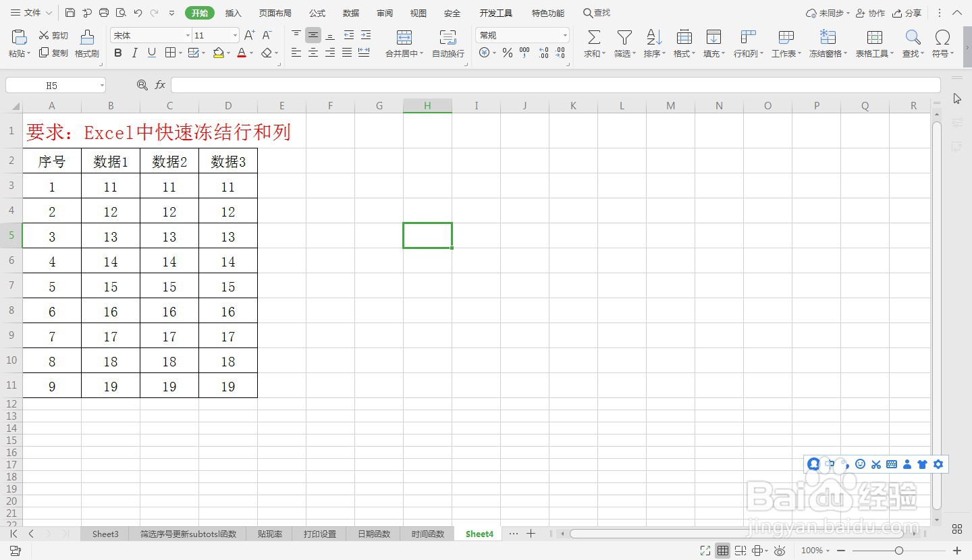Click the 冻结窗格 freeze panes icon
The image size is (972, 560).
[828, 37]
